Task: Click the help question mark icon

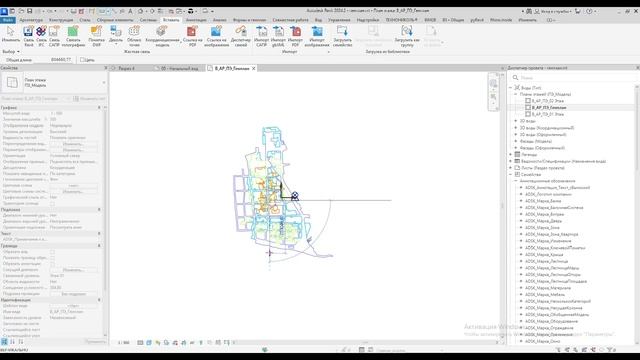Action: coord(589,11)
